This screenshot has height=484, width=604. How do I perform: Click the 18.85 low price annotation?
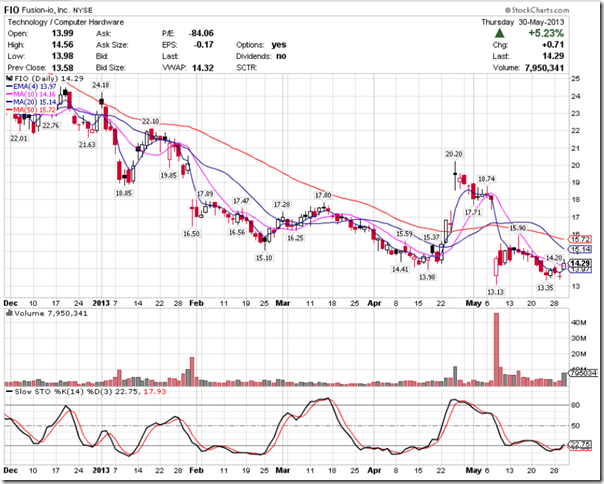pos(124,193)
